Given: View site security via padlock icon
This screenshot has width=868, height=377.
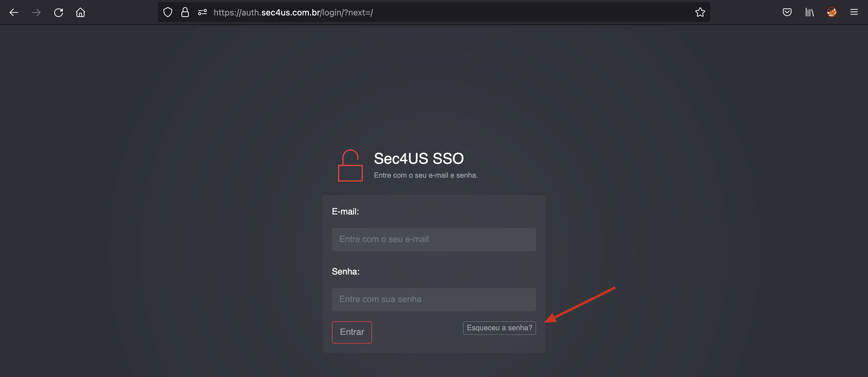Looking at the screenshot, I should tap(185, 13).
